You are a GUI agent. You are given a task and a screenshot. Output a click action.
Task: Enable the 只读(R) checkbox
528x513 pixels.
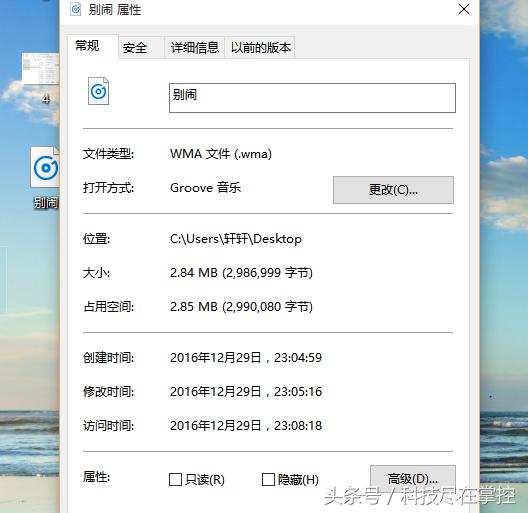pyautogui.click(x=175, y=479)
